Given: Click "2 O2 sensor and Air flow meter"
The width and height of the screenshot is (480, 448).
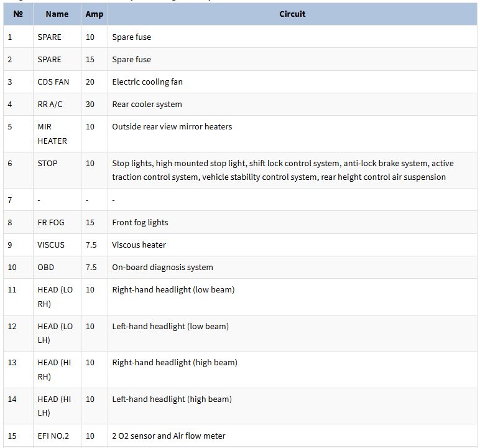Looking at the screenshot, I should click(x=168, y=436).
